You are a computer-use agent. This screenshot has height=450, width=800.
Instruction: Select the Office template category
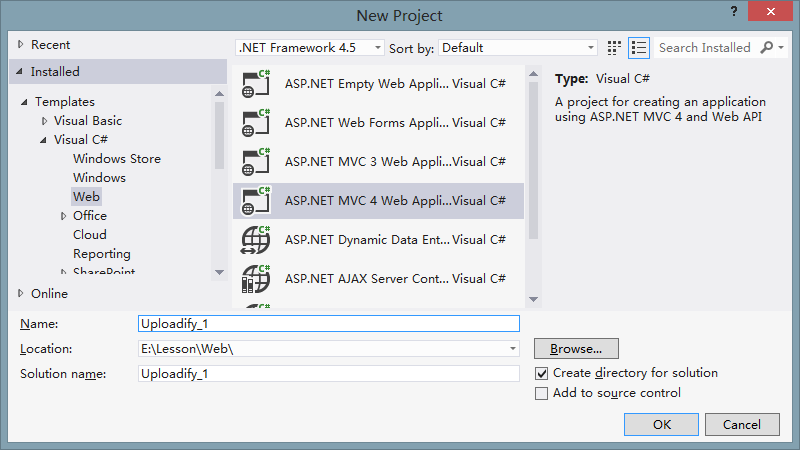click(90, 216)
